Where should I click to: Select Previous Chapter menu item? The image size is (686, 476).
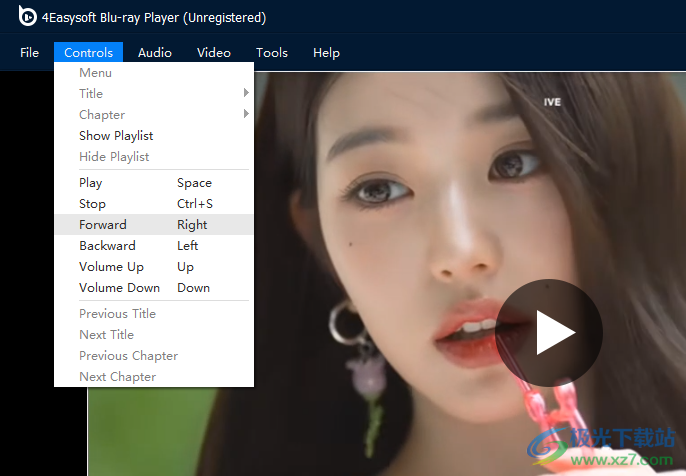(x=154, y=356)
